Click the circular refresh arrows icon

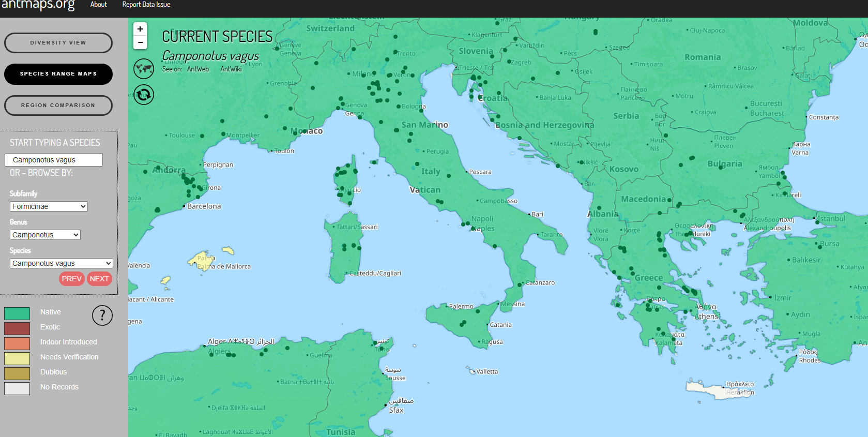144,95
